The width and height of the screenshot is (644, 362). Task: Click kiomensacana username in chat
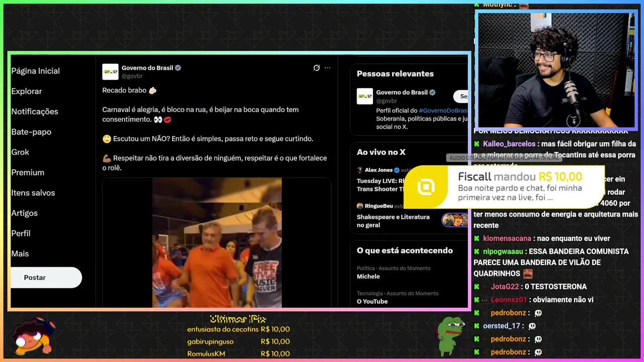click(x=507, y=238)
